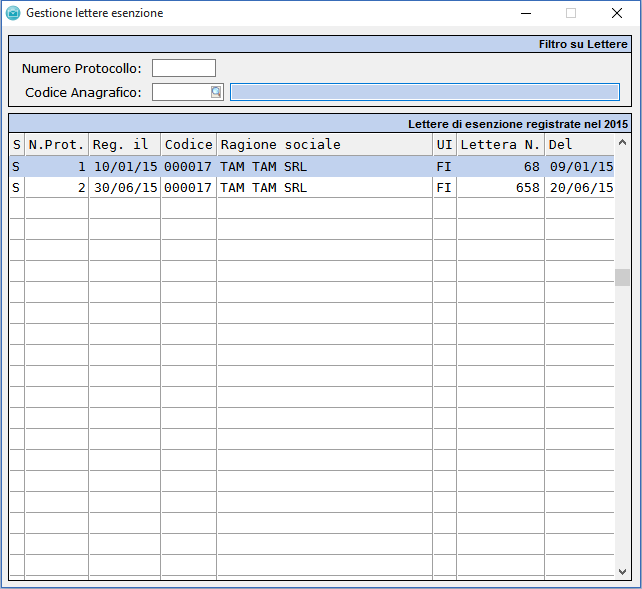This screenshot has height=589, width=642.
Task: Click the application icon in title bar
Action: (x=13, y=13)
